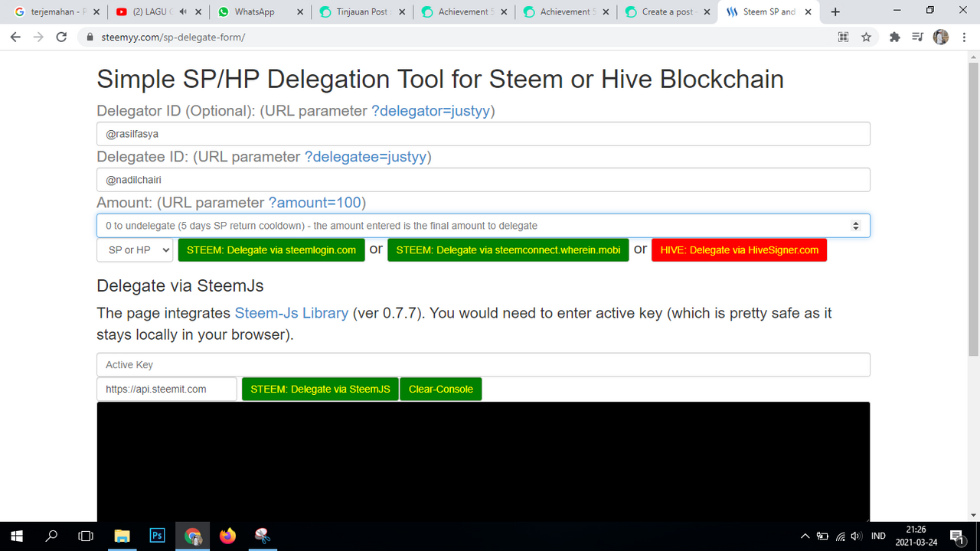Image resolution: width=980 pixels, height=551 pixels.
Task: Open the taskbar clock and date
Action: pyautogui.click(x=916, y=536)
